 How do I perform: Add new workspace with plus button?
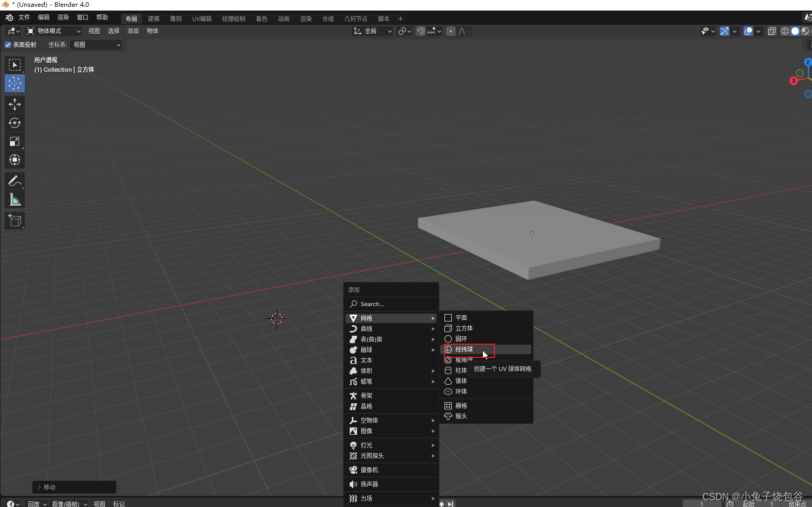click(x=400, y=18)
